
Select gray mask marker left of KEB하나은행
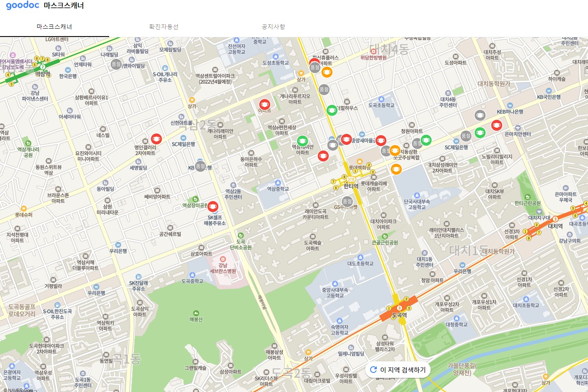coord(480,115)
